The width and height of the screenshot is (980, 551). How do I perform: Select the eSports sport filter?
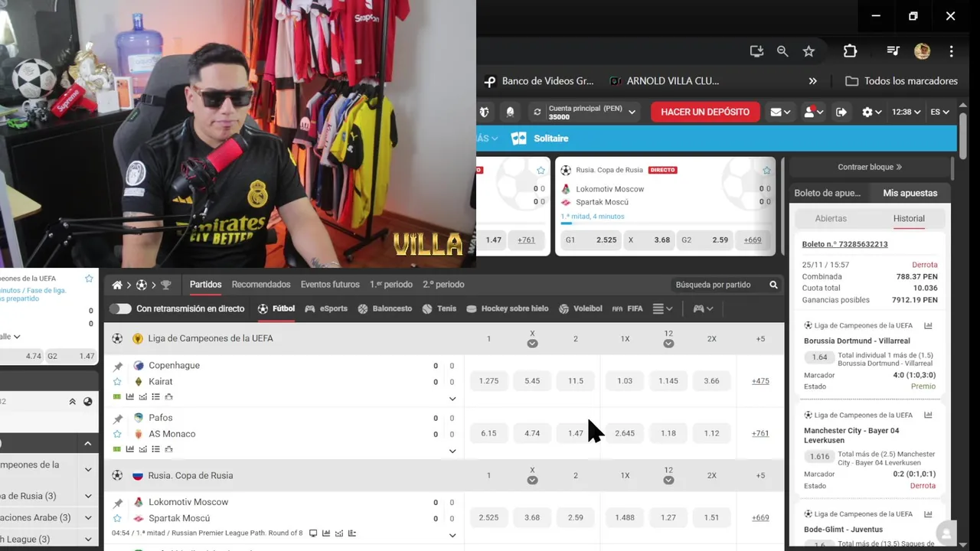[326, 309]
